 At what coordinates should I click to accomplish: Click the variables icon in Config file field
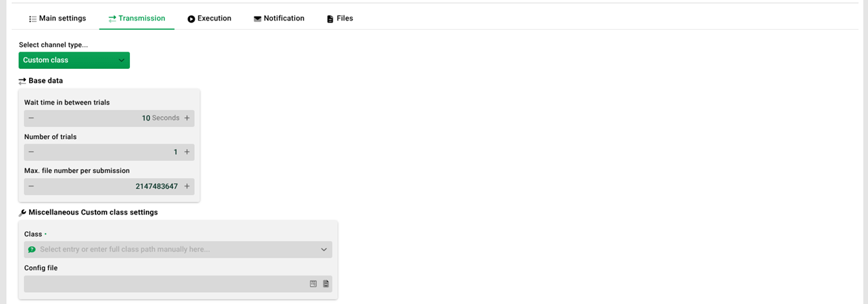click(313, 284)
